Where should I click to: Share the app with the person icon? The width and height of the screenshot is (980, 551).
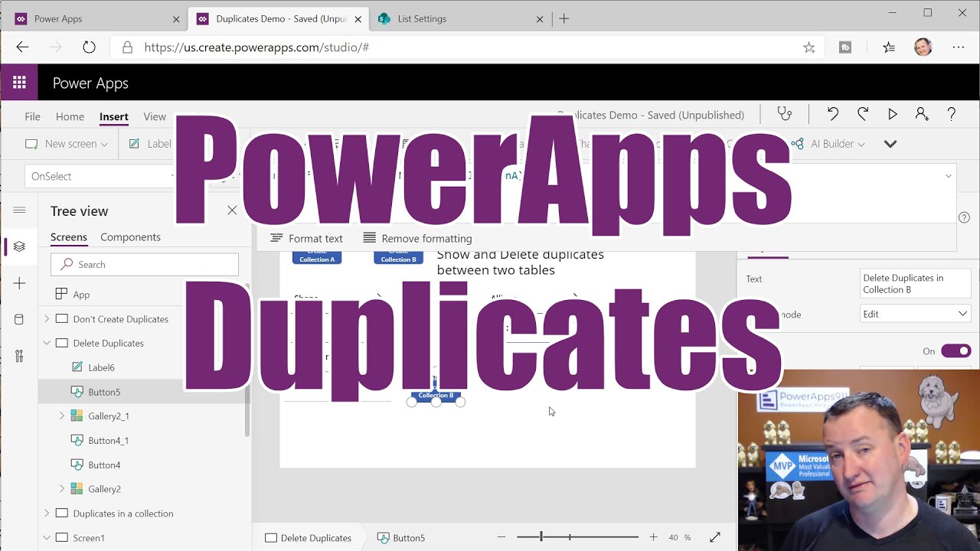click(x=922, y=114)
